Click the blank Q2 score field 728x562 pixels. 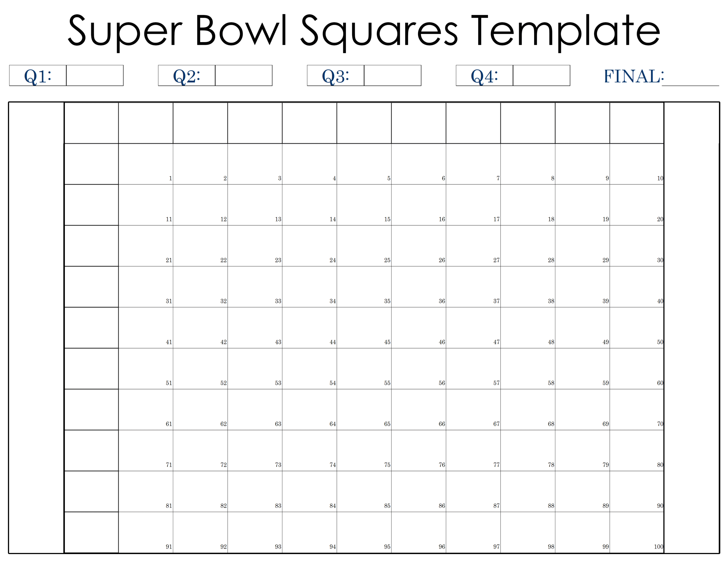pos(244,76)
